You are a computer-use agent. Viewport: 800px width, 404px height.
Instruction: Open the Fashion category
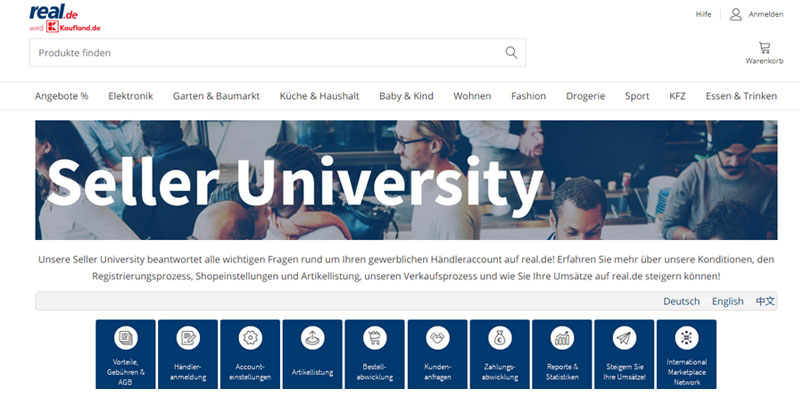point(529,96)
